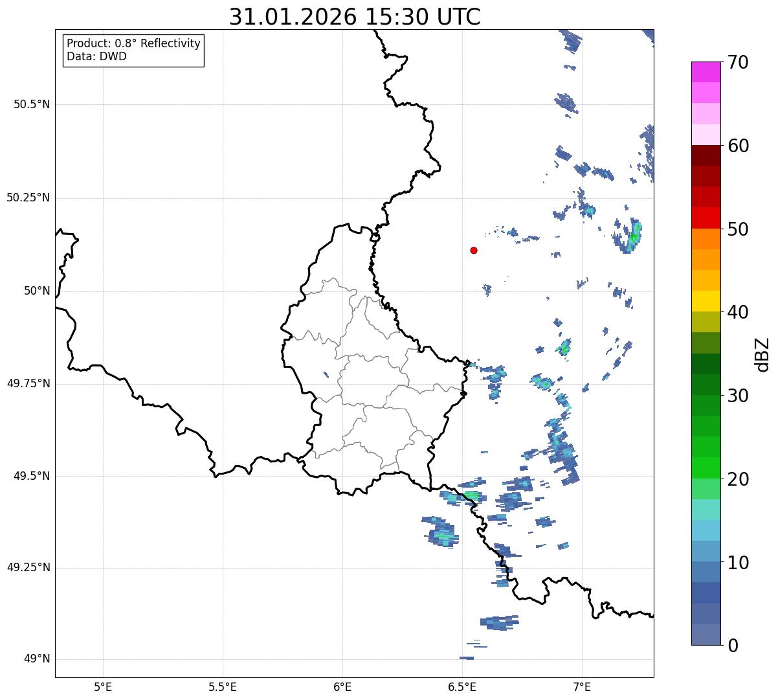The height and width of the screenshot is (700, 778).
Task: Click the Data: DWD label
Action: [97, 56]
